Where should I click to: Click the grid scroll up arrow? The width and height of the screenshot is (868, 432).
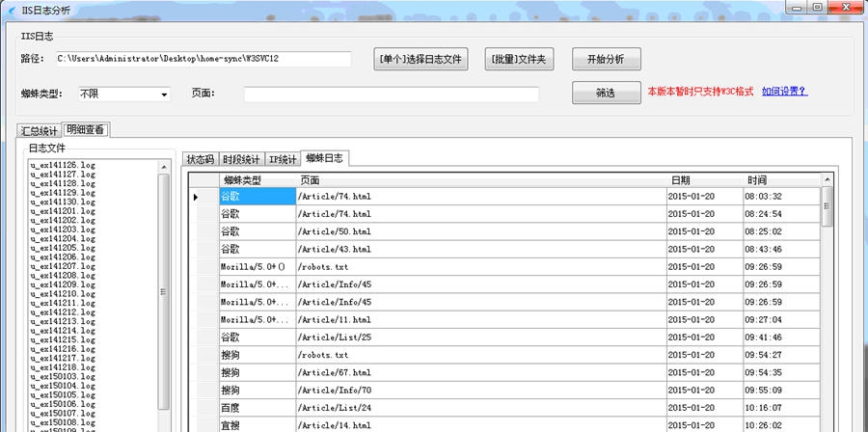(x=827, y=179)
